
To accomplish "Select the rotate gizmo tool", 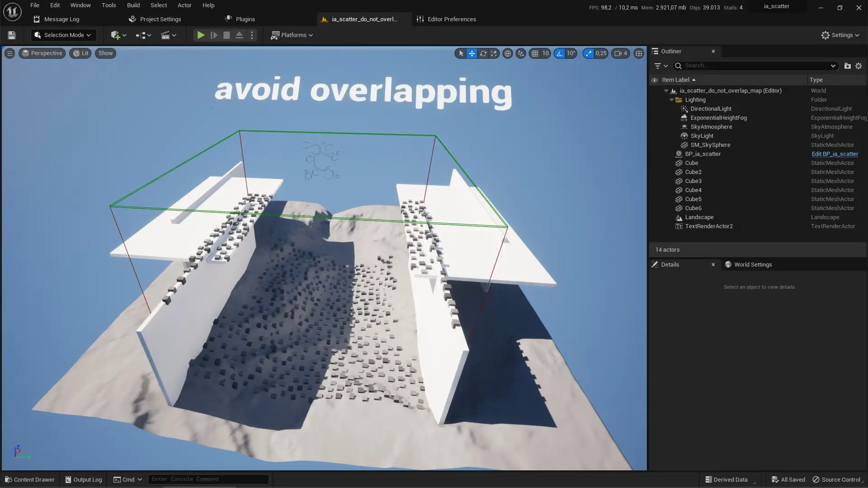I will pyautogui.click(x=483, y=53).
